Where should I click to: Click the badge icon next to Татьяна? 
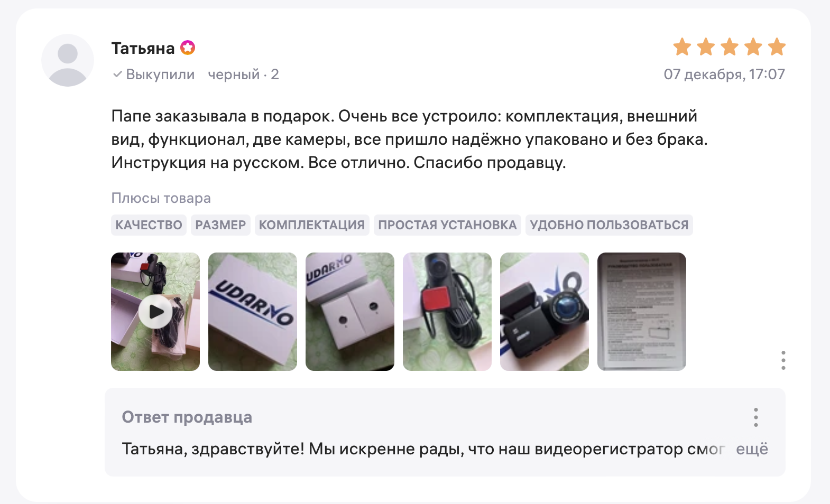coord(188,48)
